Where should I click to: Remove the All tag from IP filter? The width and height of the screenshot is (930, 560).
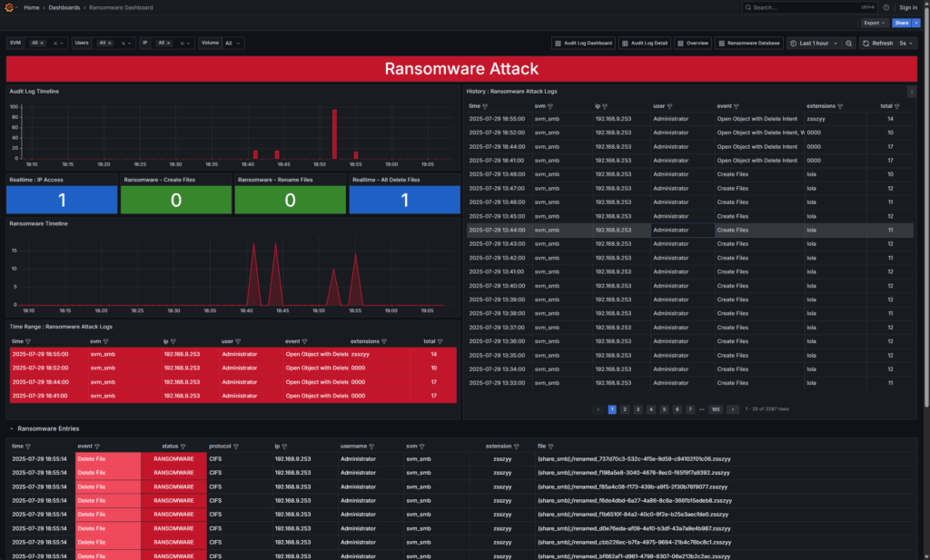(168, 44)
